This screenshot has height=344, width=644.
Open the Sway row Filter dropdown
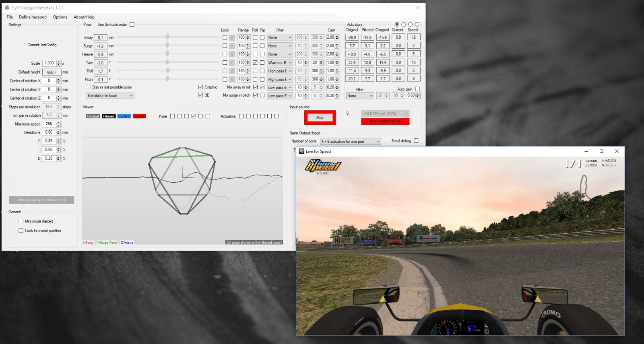tap(280, 37)
